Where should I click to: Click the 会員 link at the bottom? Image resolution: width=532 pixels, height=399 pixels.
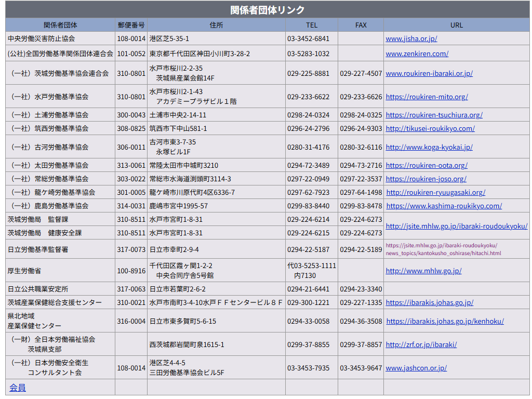(x=18, y=388)
